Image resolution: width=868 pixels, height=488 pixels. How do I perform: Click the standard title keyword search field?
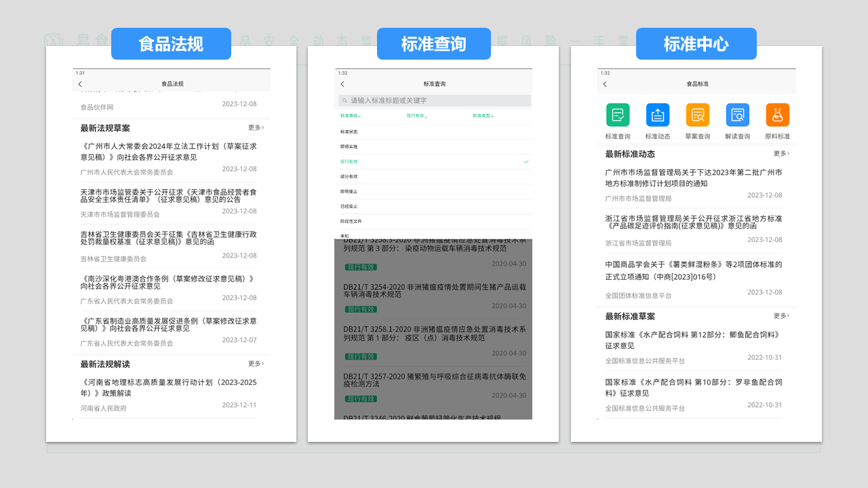pyautogui.click(x=434, y=100)
